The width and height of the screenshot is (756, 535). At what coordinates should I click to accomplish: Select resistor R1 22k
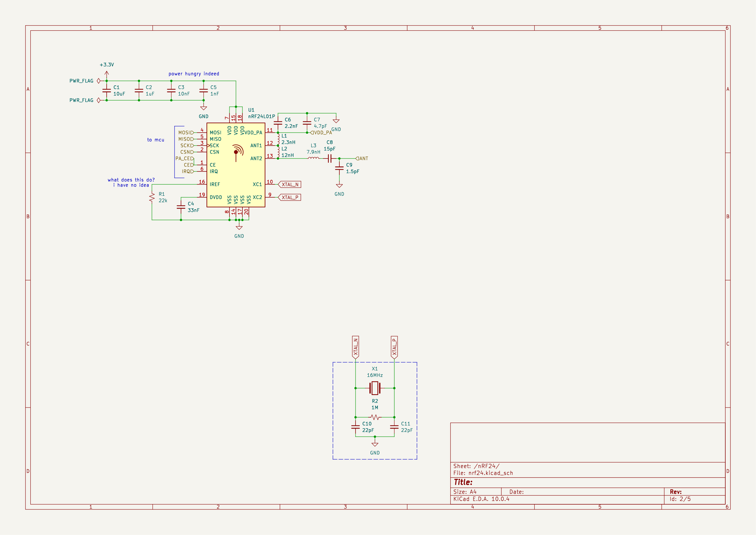point(152,197)
